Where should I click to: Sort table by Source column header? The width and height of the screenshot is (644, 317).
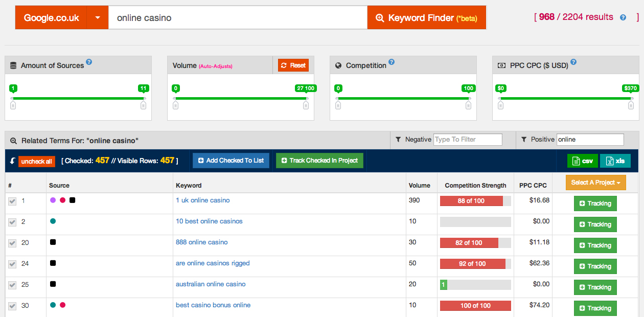click(59, 186)
